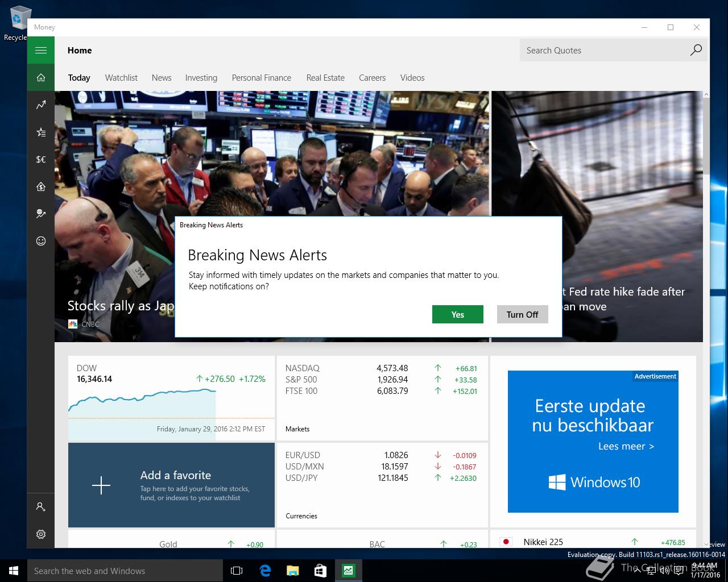Switch to the Watchlist tab
The height and width of the screenshot is (582, 728).
(121, 78)
